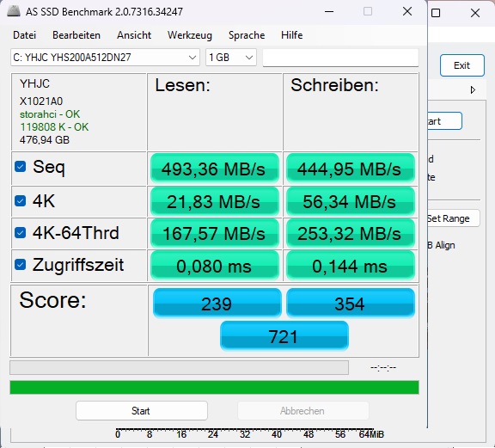The width and height of the screenshot is (495, 448).
Task: Minimize the AS SSD Benchmark window
Action: [x=329, y=12]
